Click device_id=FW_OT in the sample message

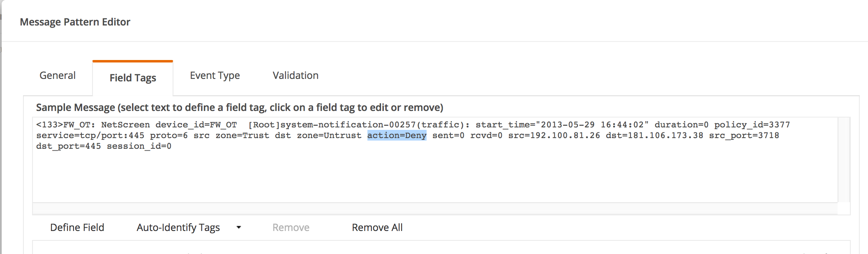[196, 125]
